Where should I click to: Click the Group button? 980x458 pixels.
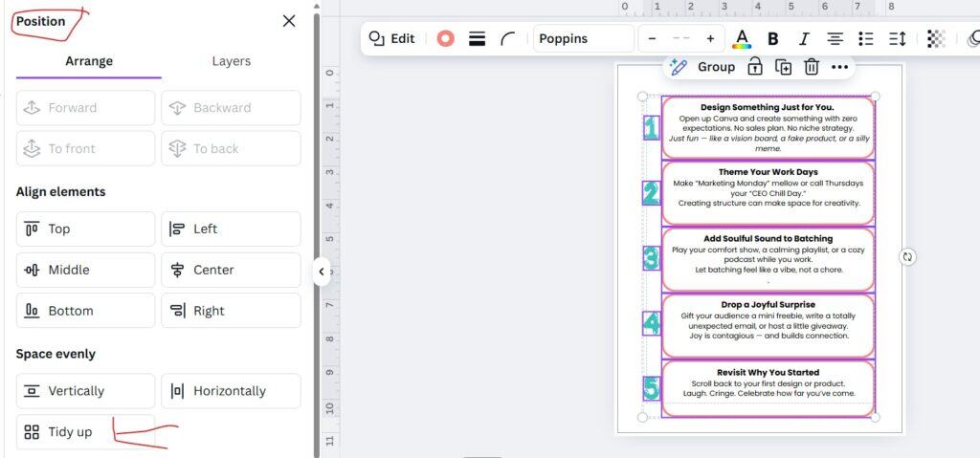pos(716,67)
